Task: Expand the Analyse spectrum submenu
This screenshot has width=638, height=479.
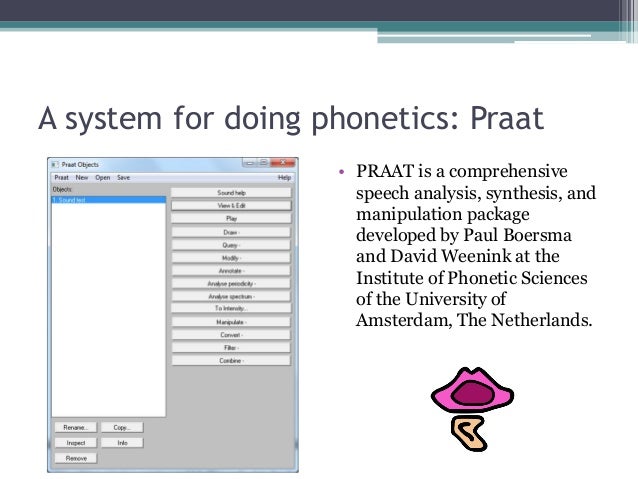Action: (231, 296)
